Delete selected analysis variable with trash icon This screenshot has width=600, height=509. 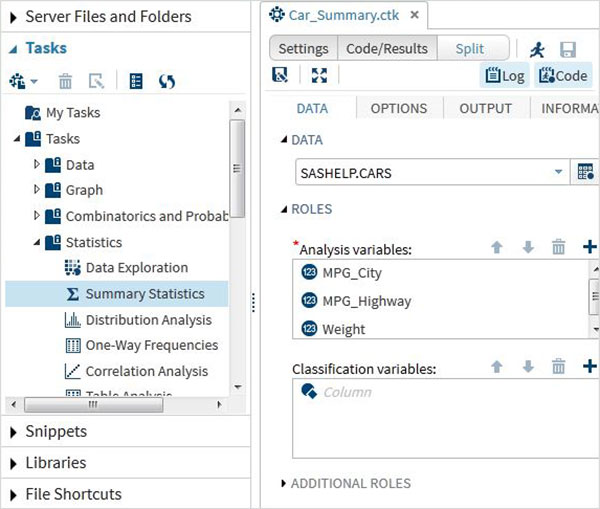click(x=559, y=247)
